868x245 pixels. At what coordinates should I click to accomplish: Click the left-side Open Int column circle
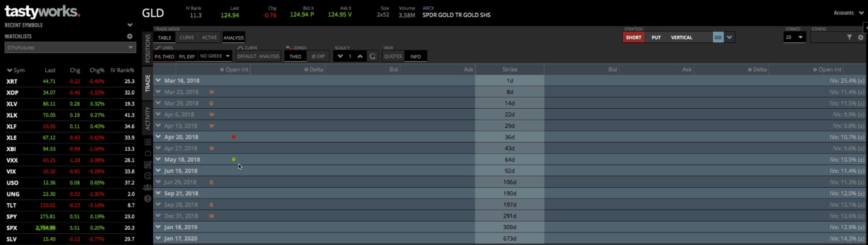[x=222, y=70]
